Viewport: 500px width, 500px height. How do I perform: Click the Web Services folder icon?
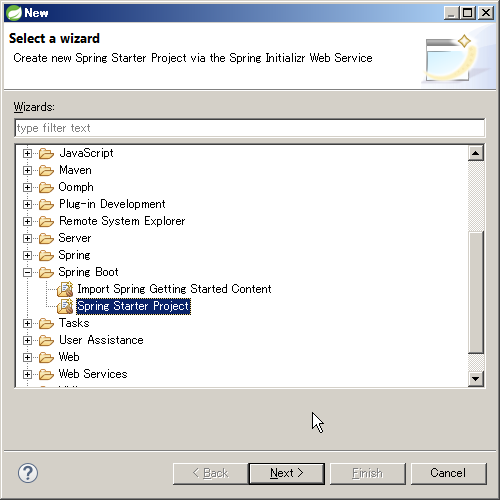(46, 374)
